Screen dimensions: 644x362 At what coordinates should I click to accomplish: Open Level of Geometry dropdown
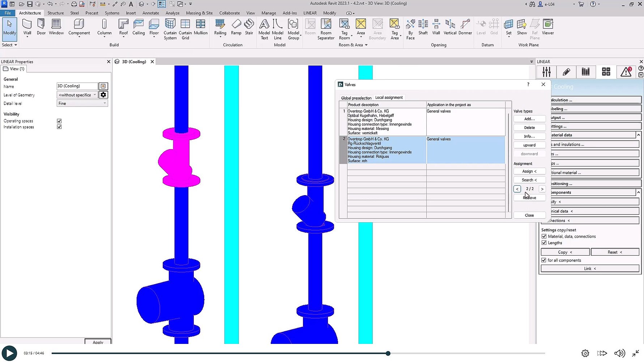[77, 95]
